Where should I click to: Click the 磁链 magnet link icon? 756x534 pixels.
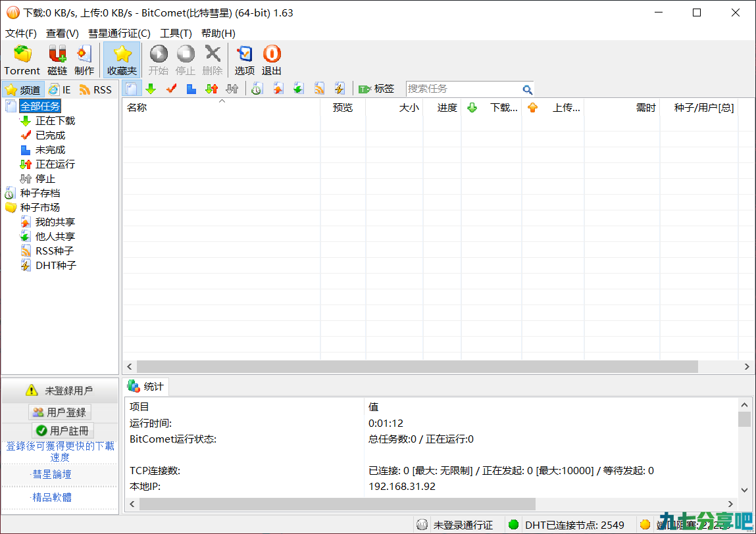57,60
